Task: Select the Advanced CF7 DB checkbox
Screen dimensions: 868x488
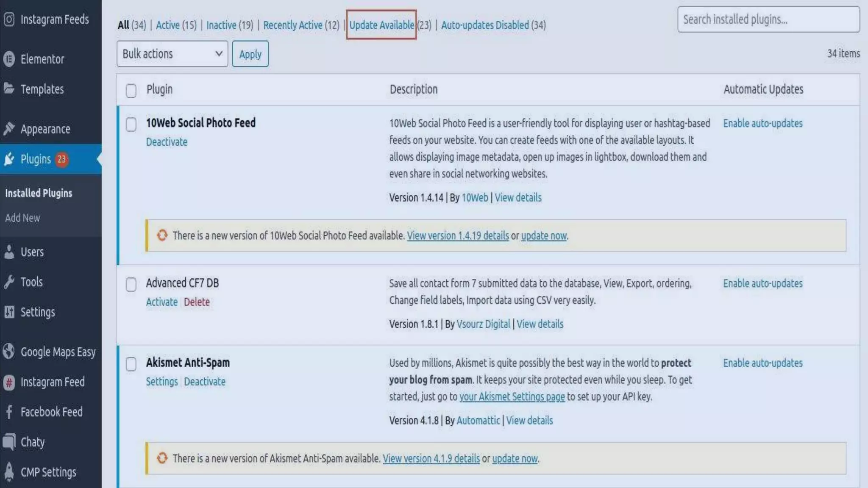Action: click(131, 284)
